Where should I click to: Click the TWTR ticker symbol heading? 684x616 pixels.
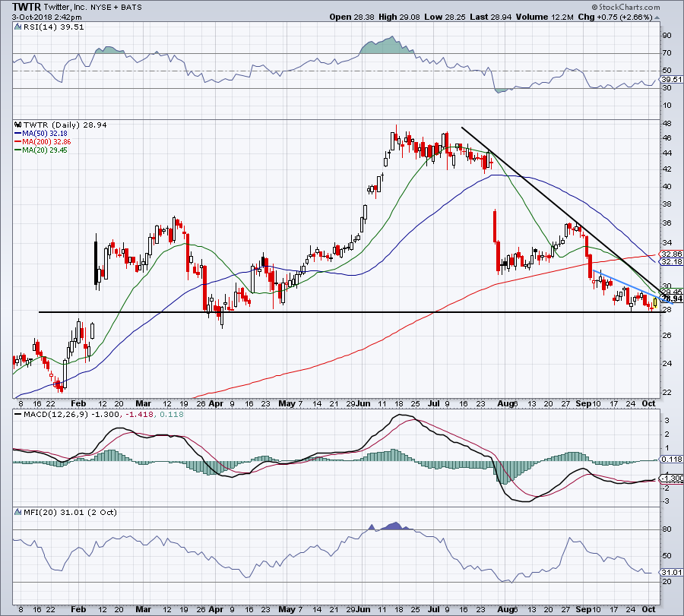(x=27, y=7)
